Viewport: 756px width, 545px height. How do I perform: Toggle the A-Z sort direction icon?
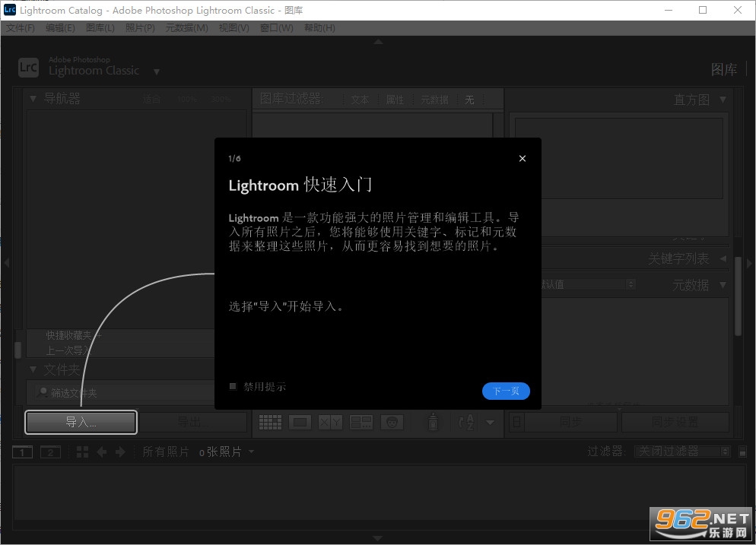pyautogui.click(x=466, y=422)
